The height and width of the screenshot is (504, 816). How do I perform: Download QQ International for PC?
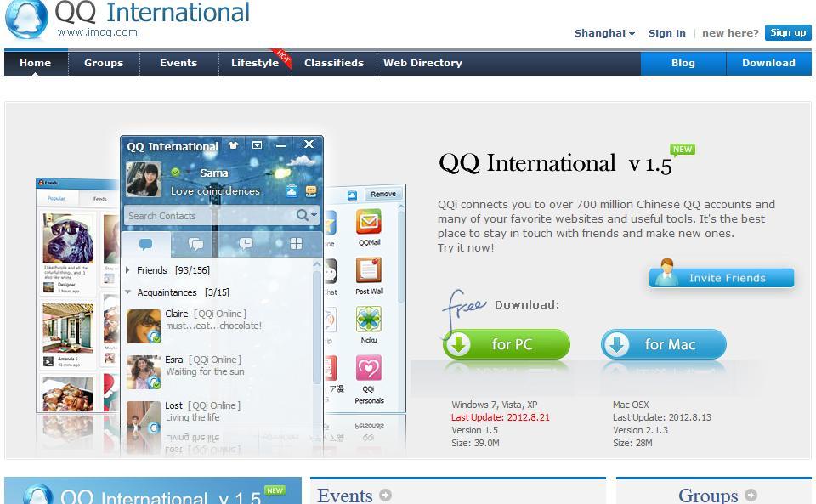(x=507, y=344)
